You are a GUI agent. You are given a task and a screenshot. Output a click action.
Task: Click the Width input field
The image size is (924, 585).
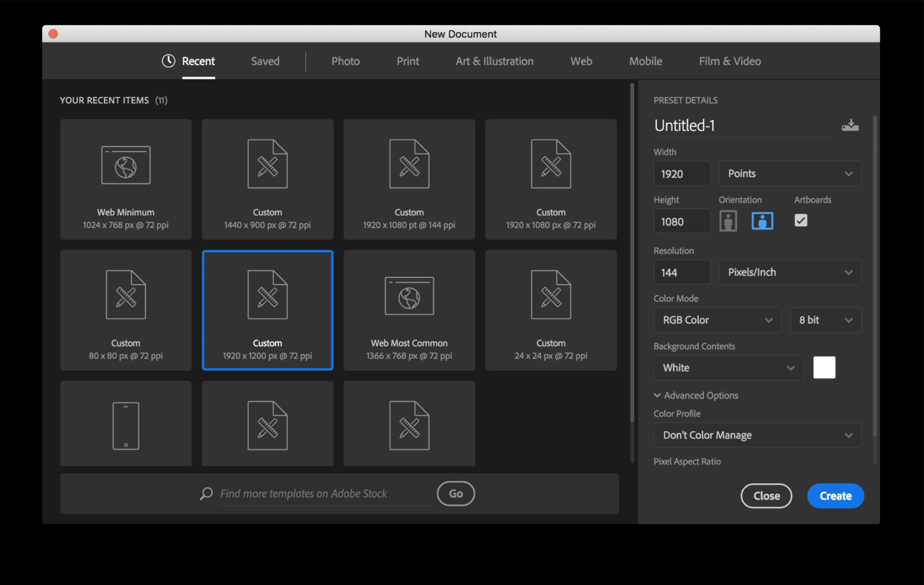[x=682, y=173]
